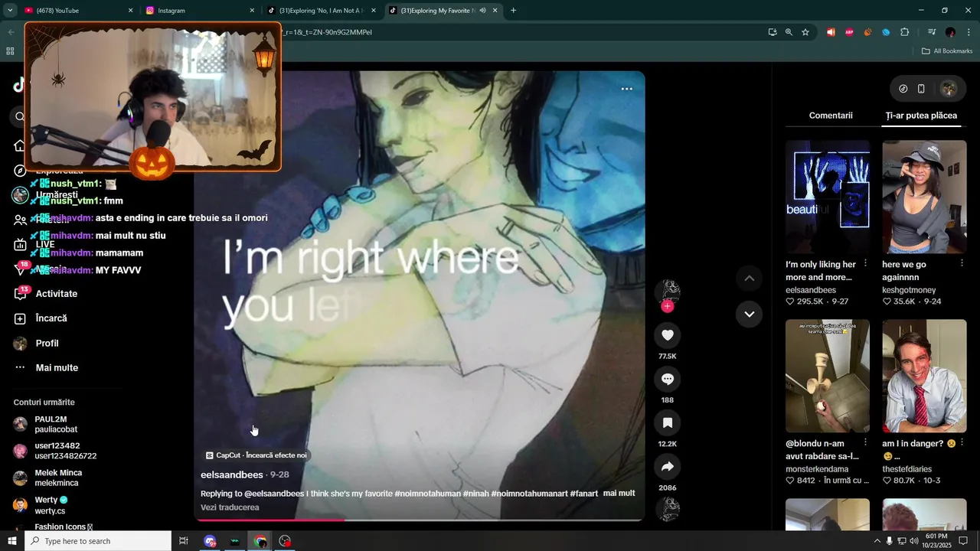Go to previous video arrow
This screenshot has width=980, height=551.
click(x=749, y=279)
